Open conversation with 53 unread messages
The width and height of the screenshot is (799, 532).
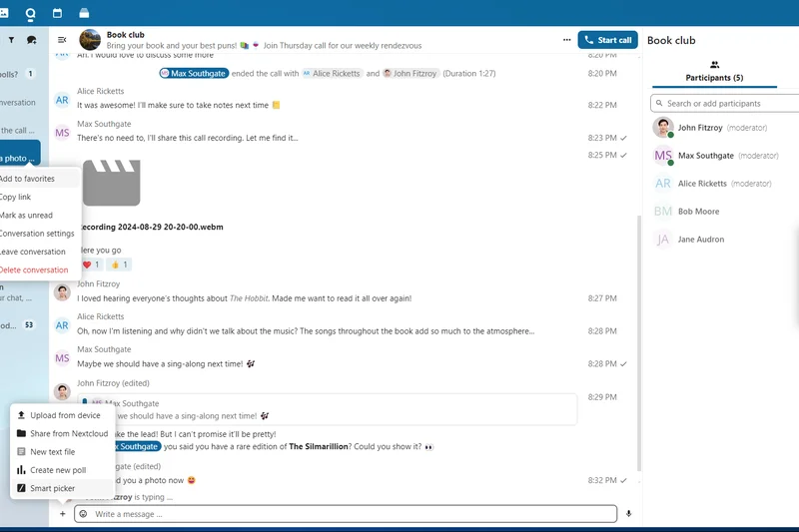pos(18,325)
